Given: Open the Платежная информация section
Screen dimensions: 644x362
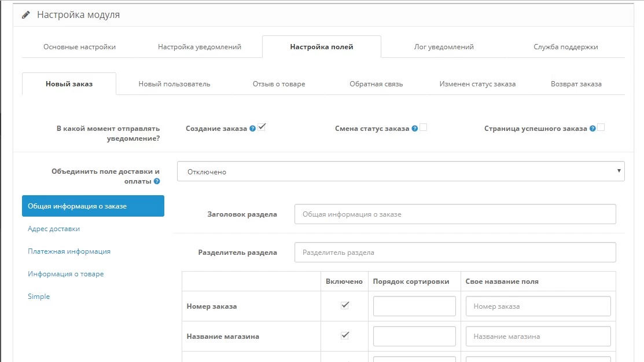Looking at the screenshot, I should (x=69, y=251).
